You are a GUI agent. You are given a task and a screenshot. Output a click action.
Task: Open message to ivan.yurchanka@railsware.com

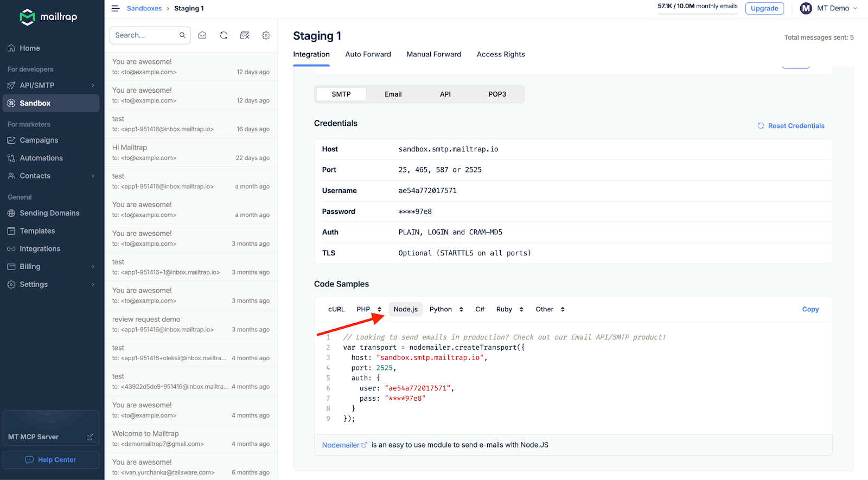[x=191, y=467]
